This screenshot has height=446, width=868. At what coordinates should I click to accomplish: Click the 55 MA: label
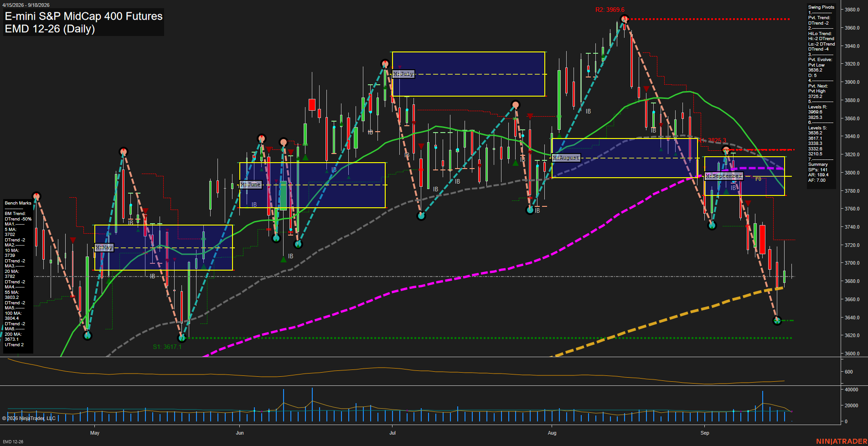tap(12, 292)
